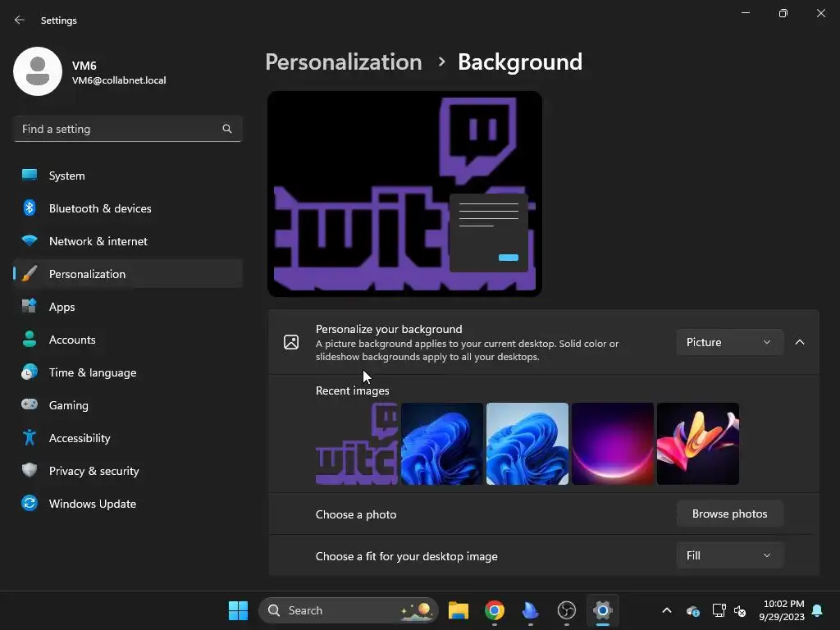Click the Choose a fit for your desktop image label
Image resolution: width=840 pixels, height=630 pixels.
point(407,556)
